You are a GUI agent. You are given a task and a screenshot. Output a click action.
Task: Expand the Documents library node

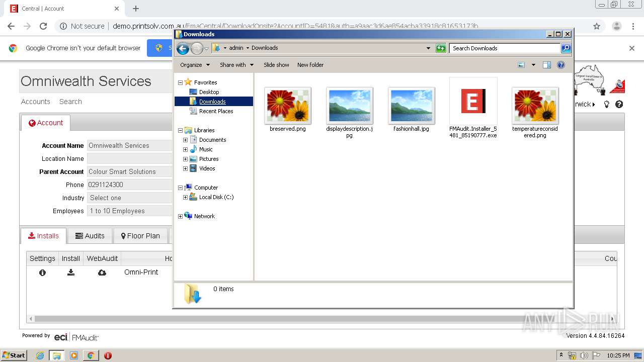(185, 140)
